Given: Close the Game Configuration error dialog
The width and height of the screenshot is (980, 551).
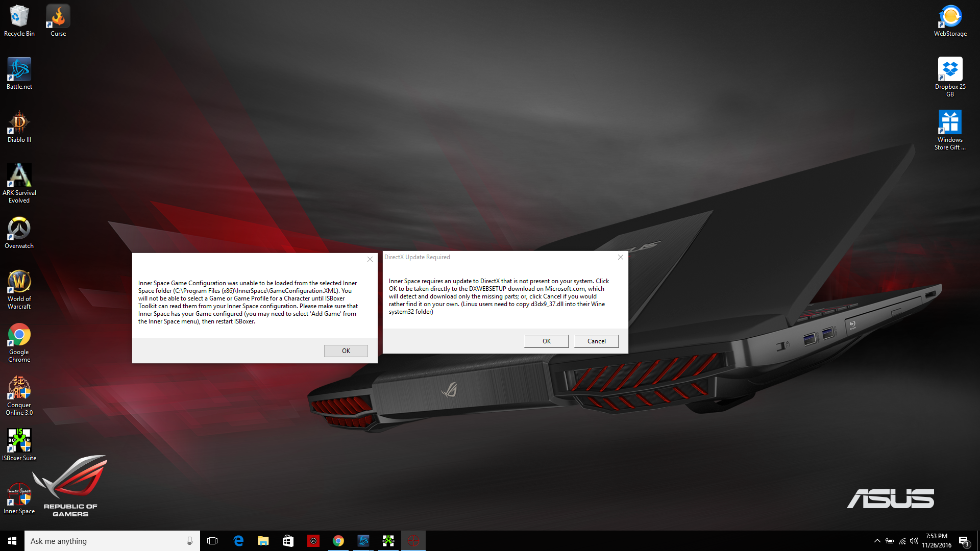Looking at the screenshot, I should 370,259.
